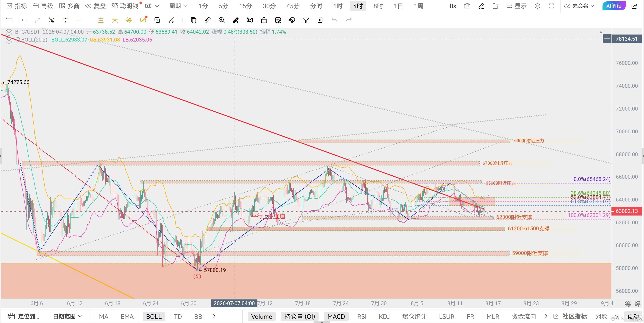Screen dimensions: 644x323
Task: Click the add new layout icon
Action: [495, 6]
